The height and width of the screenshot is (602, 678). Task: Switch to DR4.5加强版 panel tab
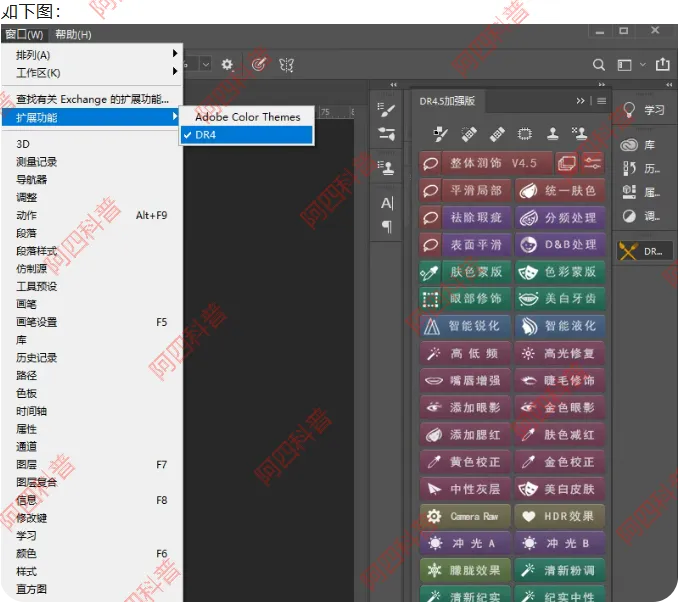(448, 101)
